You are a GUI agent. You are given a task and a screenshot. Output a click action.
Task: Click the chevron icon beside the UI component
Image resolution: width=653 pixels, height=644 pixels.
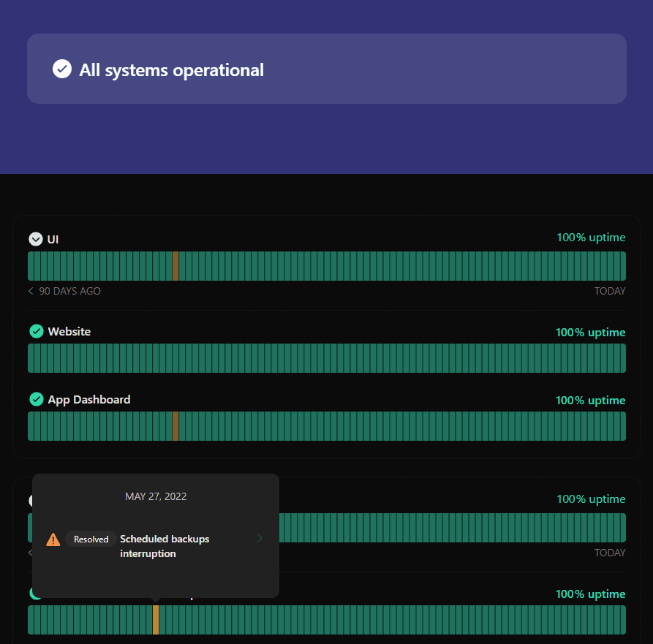pos(36,239)
